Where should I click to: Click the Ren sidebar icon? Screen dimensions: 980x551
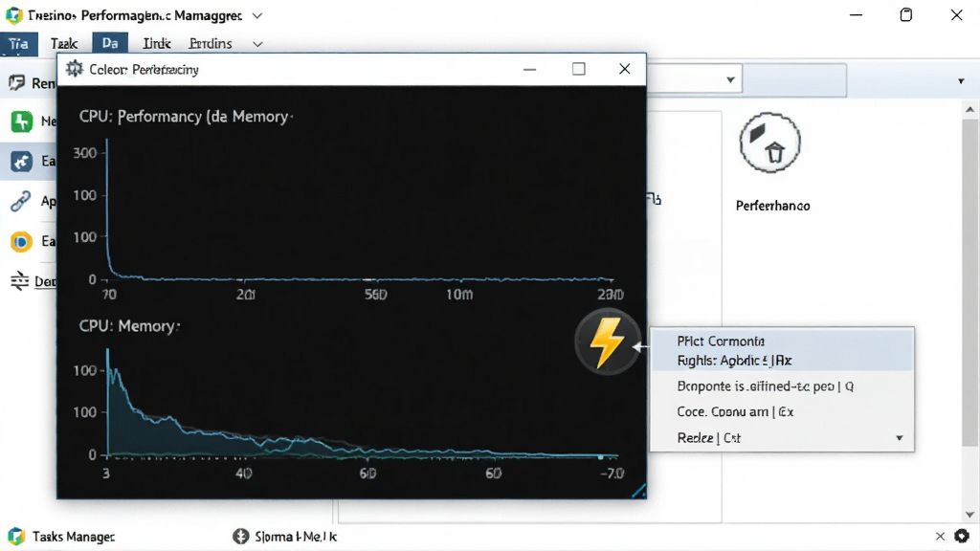click(17, 82)
